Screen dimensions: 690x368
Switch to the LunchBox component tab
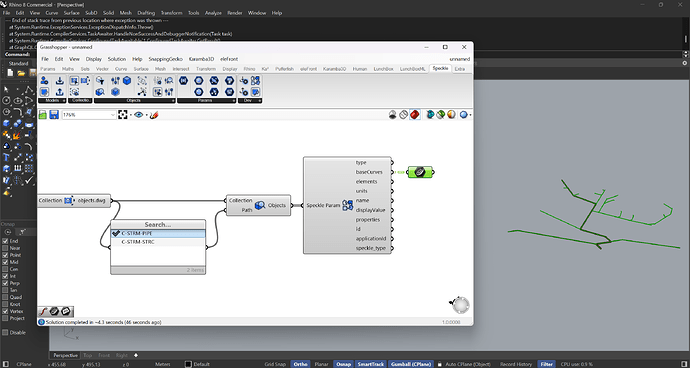[384, 69]
